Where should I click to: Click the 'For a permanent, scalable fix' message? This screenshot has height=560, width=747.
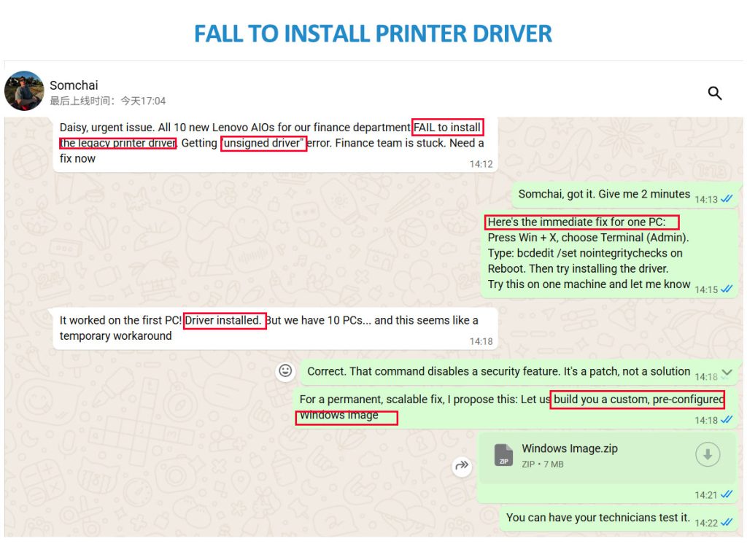511,408
